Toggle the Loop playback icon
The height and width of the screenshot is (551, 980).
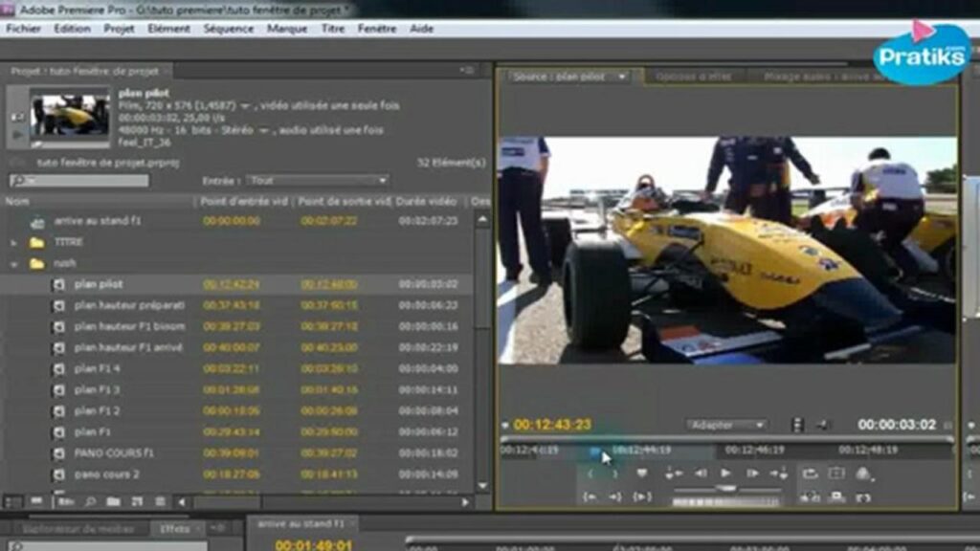click(810, 474)
